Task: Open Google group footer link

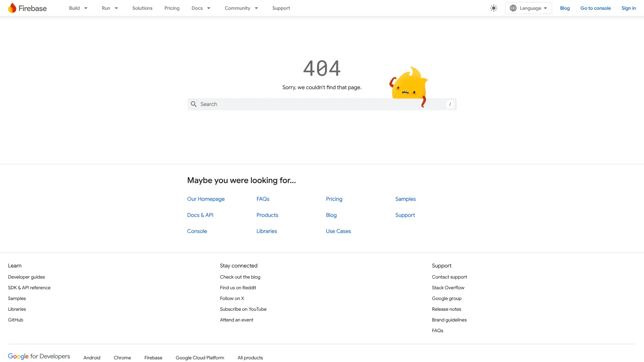Action: (446, 299)
